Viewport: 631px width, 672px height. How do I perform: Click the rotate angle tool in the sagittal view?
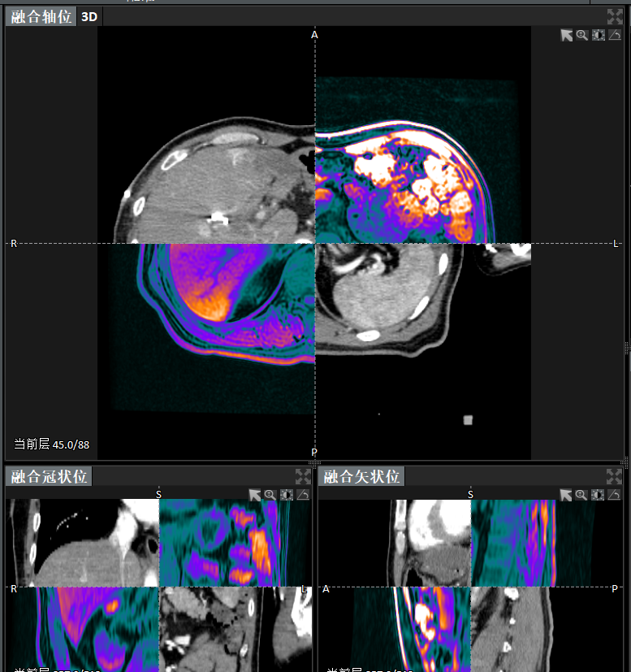pos(614,495)
